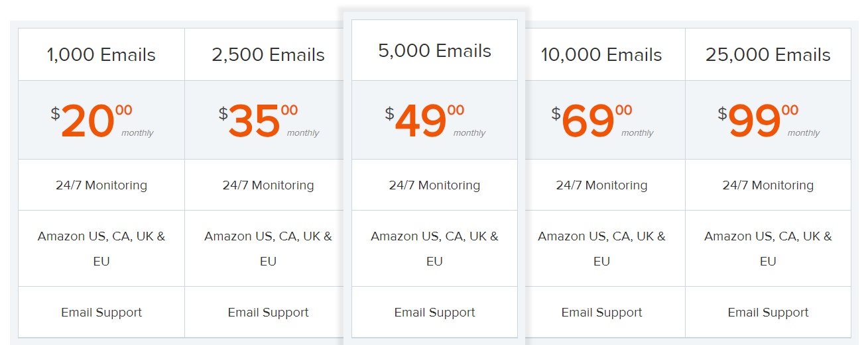
Task: Click 24/7 Monitoring in the 25,000 Emails column
Action: coord(768,185)
